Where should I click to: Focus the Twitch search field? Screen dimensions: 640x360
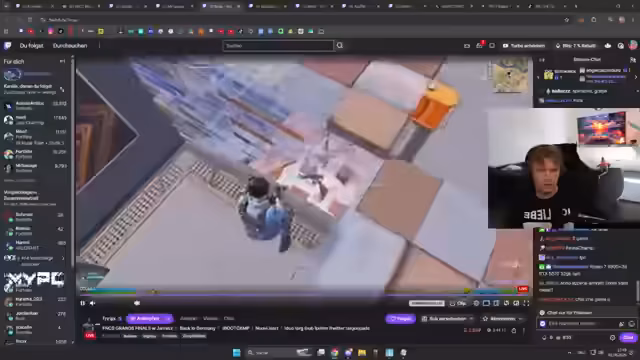(278, 46)
